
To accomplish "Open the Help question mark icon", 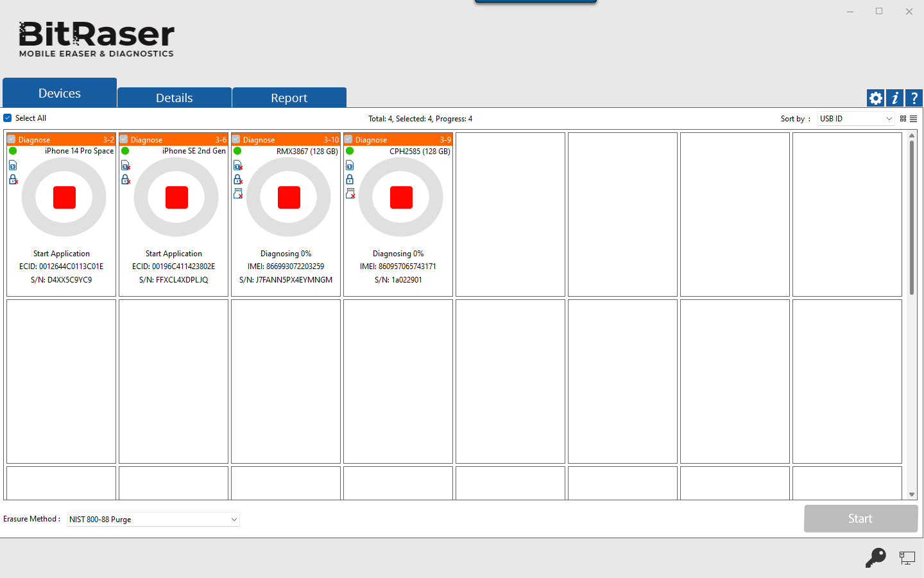I will (914, 98).
